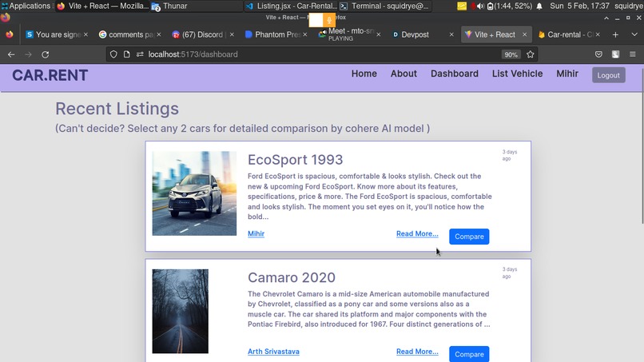Viewport: 644px width, 362px height.
Task: Open Read More for EcoSport 1993
Action: 417,234
